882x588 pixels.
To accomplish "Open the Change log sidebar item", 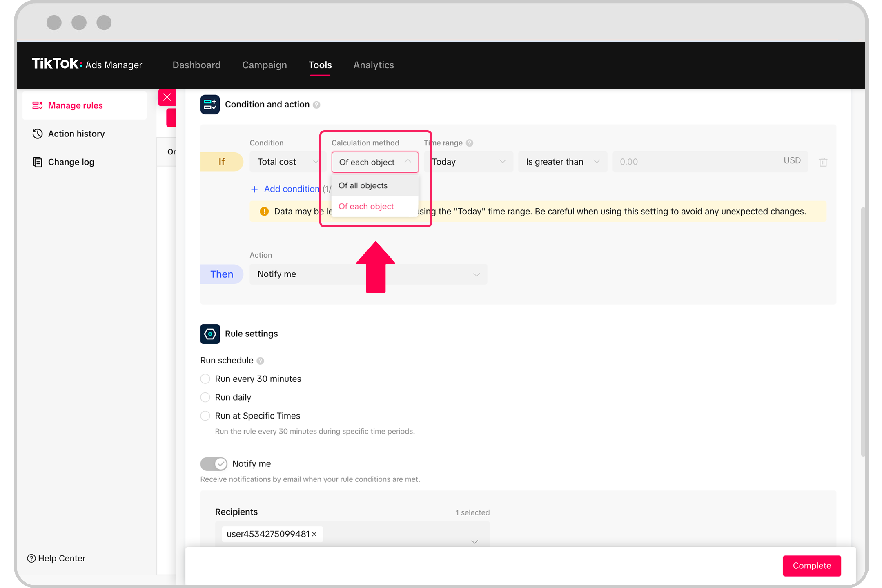I will pyautogui.click(x=71, y=162).
